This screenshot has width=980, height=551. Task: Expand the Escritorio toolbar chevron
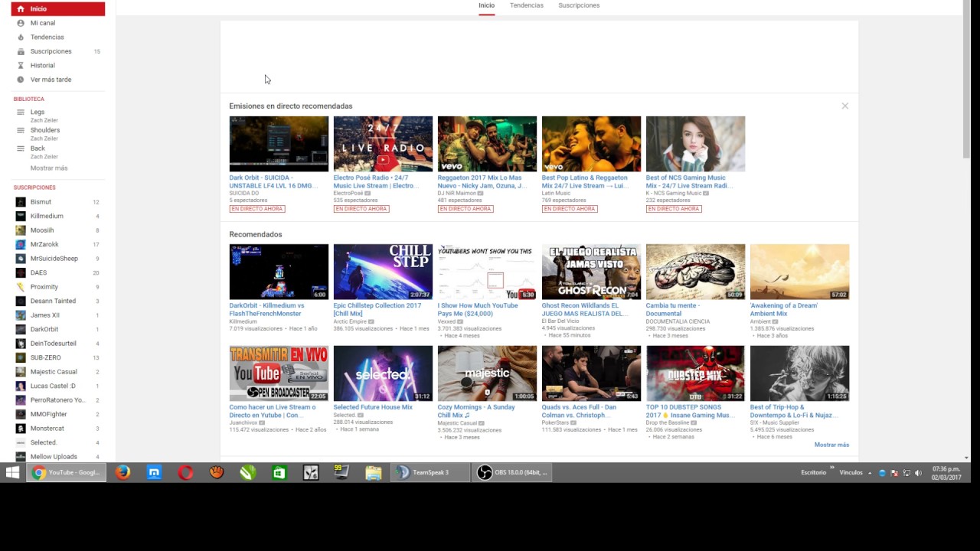(832, 468)
